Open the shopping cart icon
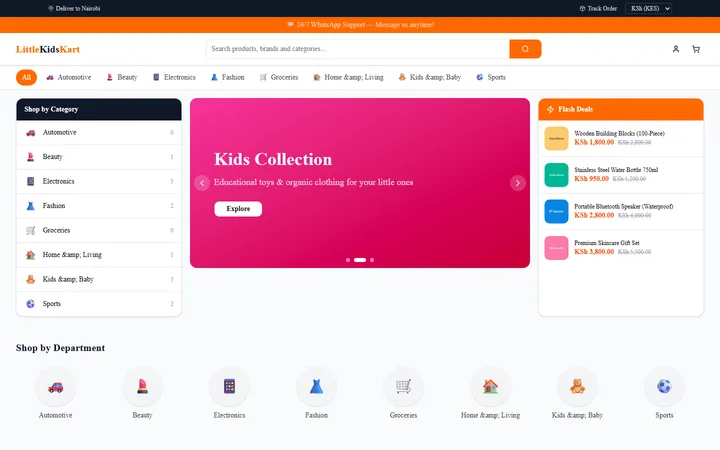Screen dimensions: 720x450 coord(696,49)
